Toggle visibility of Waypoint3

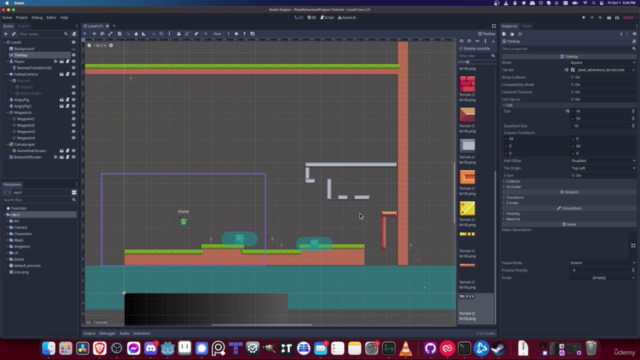point(73,131)
